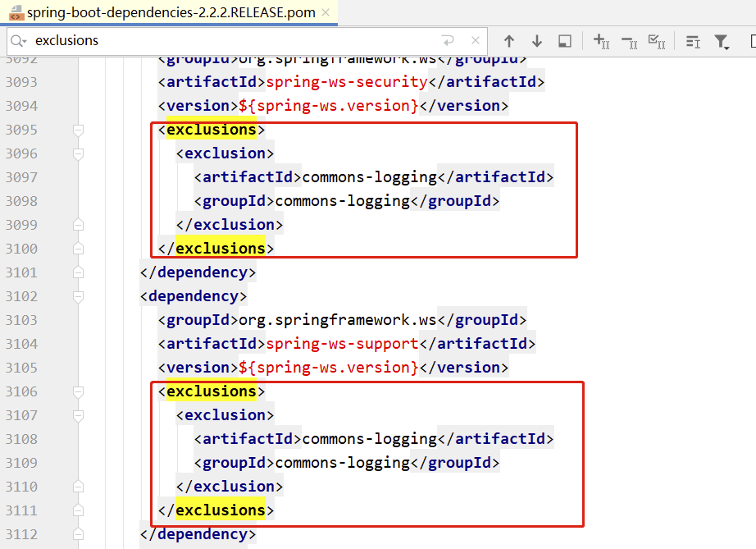The width and height of the screenshot is (756, 549).
Task: Click exclusion opening tag on line 3107
Action: pyautogui.click(x=225, y=415)
